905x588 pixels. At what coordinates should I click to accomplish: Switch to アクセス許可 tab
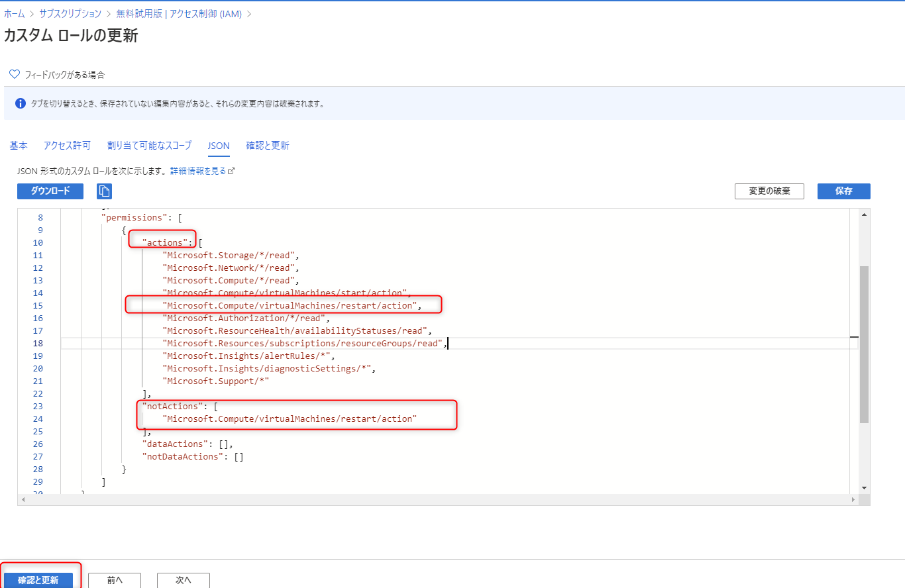(x=67, y=146)
